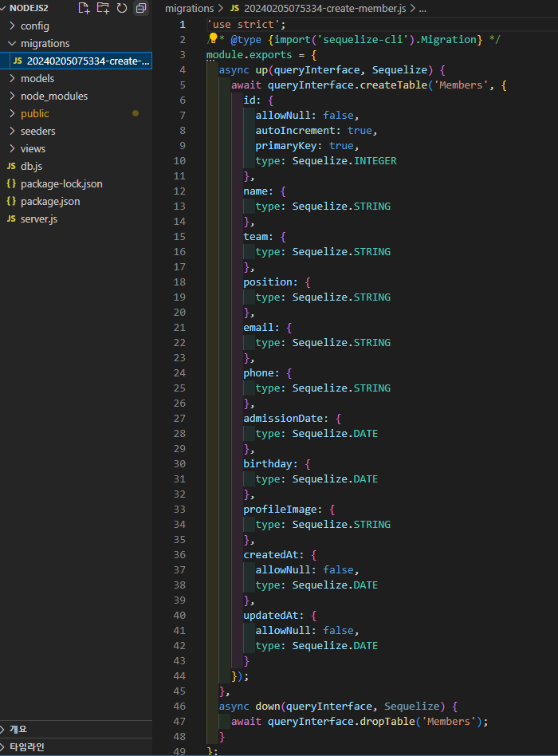Click the JS file icon beside db.js
The height and width of the screenshot is (756, 558).
click(12, 166)
